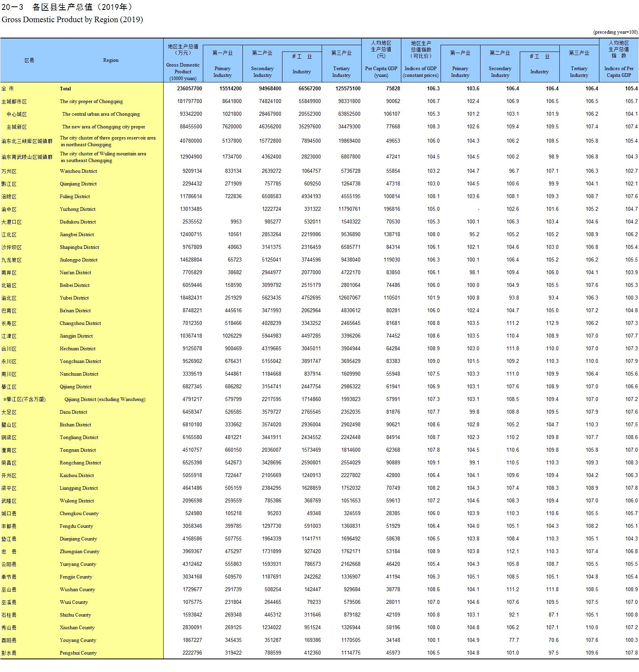Select Yuzhong per capita GDP 196816
639x672 pixels.
(x=392, y=209)
